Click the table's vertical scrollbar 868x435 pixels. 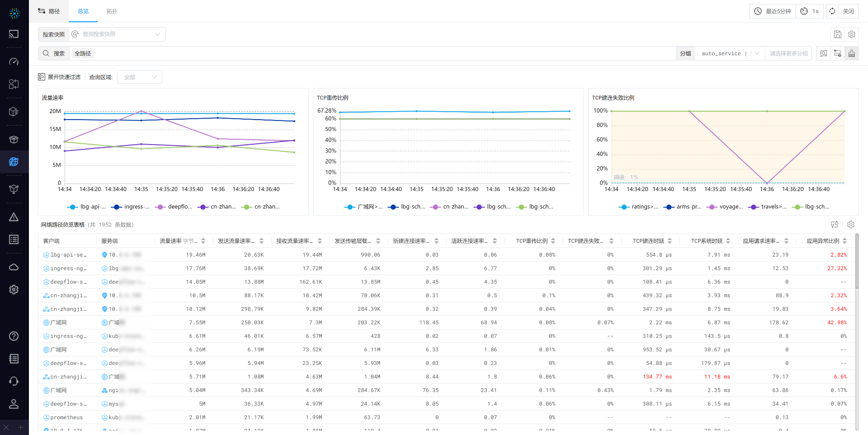(857, 263)
